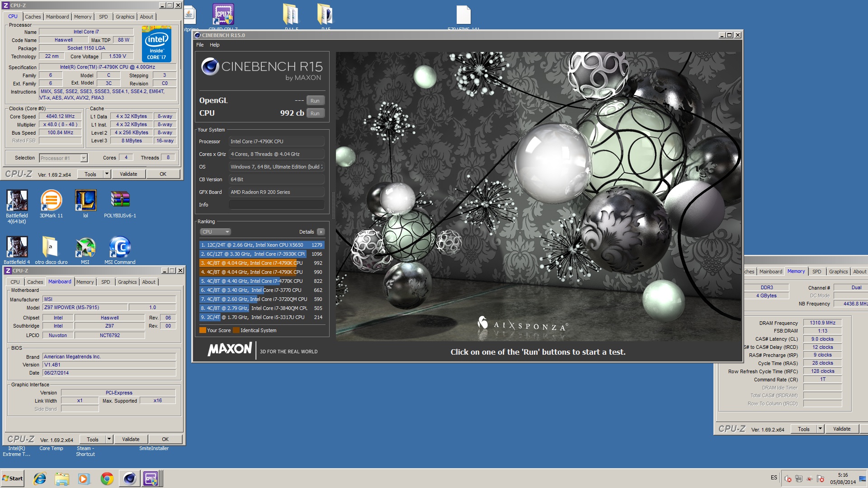Open POLYBIUSv6-1 archive icon

coord(120,204)
